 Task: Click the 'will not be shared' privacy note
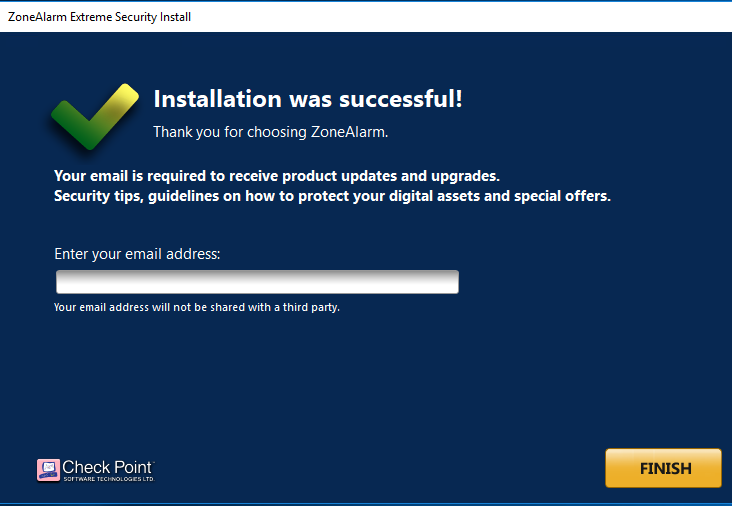(x=197, y=307)
